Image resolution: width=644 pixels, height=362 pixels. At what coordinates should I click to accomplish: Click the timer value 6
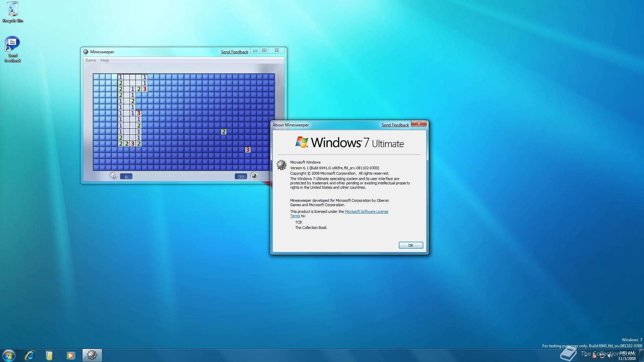pyautogui.click(x=126, y=177)
